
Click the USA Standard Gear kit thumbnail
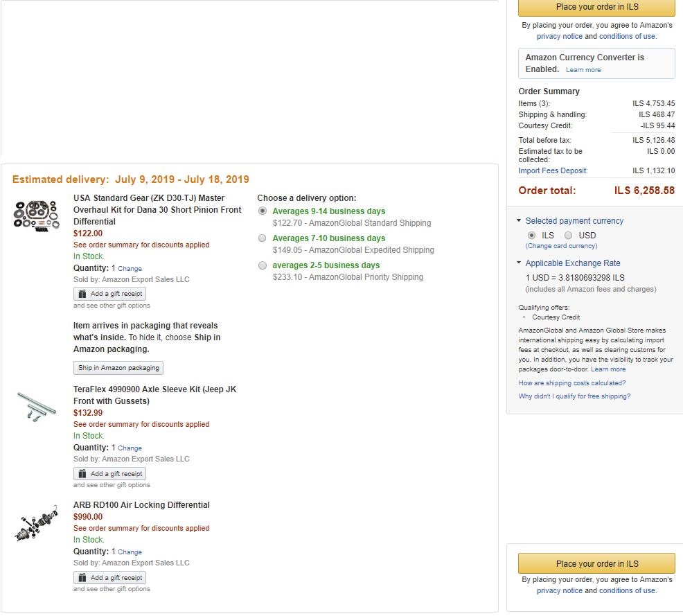click(x=36, y=214)
